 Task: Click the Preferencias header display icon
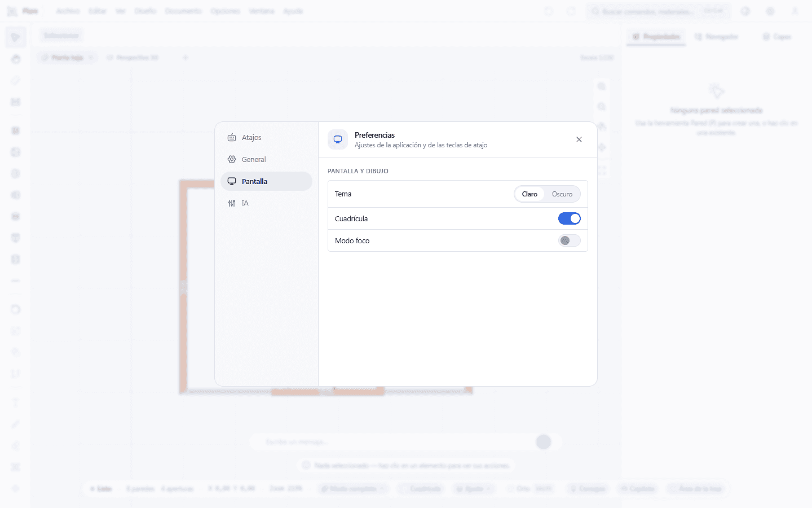point(338,139)
